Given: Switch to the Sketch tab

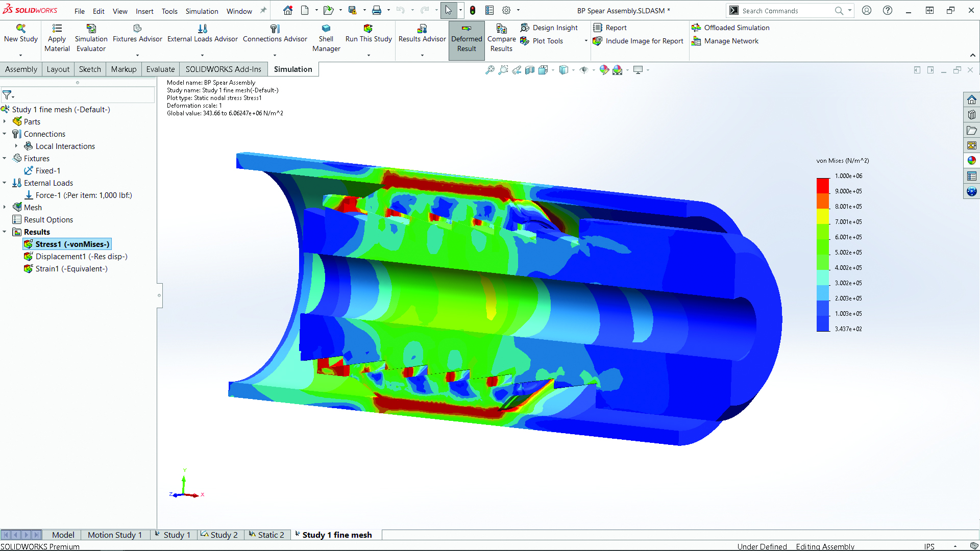Looking at the screenshot, I should click(90, 69).
